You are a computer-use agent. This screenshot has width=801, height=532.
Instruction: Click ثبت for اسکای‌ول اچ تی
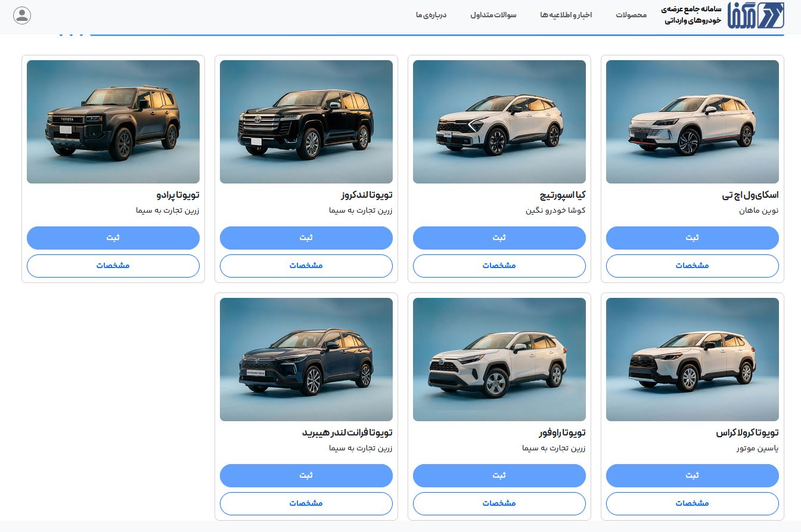pos(692,238)
